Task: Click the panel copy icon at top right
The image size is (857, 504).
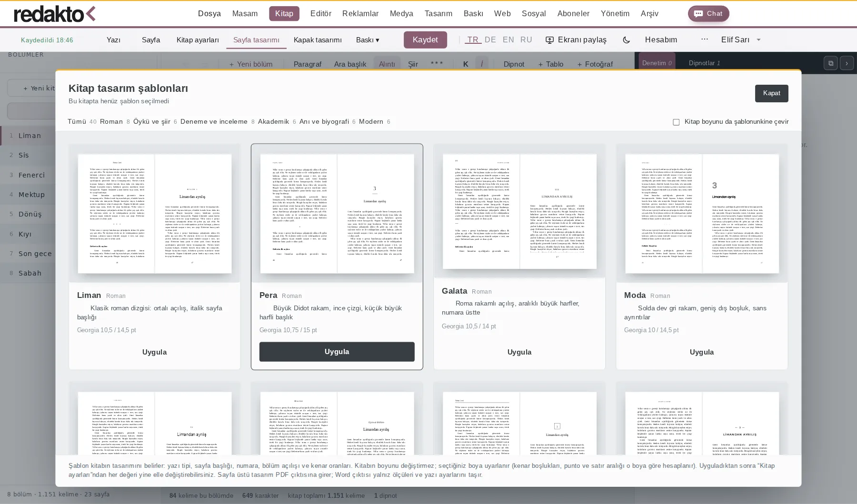Action: [x=831, y=63]
